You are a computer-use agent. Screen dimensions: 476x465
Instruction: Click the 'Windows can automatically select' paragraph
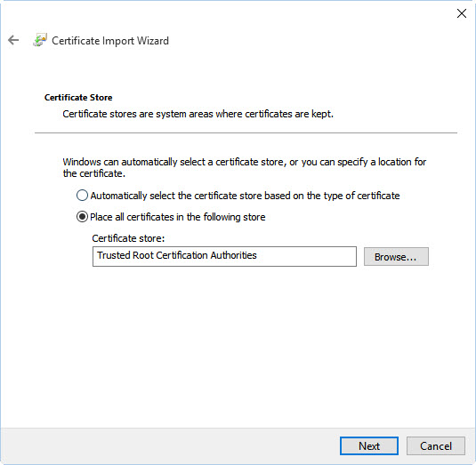(245, 167)
